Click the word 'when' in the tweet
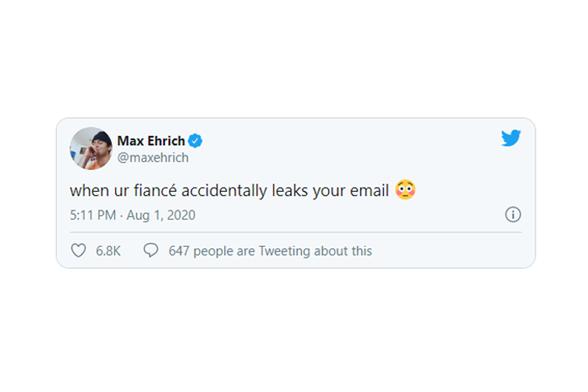Screen dimensions: 588x392 pyautogui.click(x=90, y=191)
